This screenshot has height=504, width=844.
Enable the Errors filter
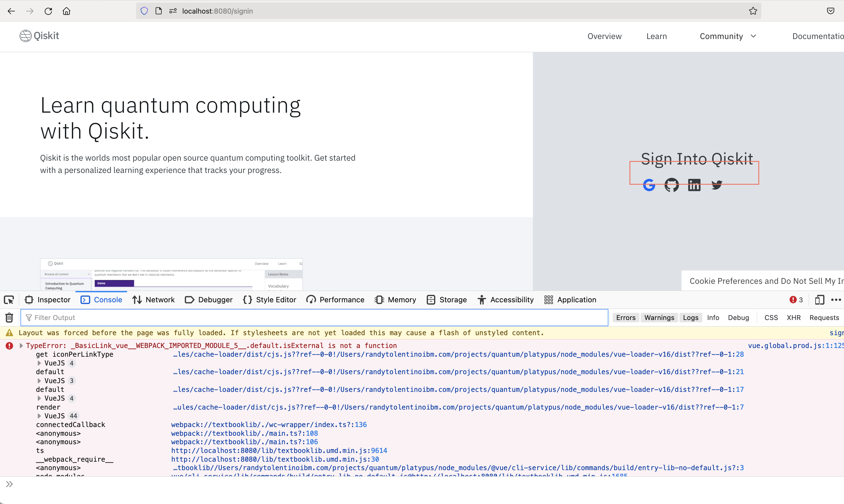[x=626, y=317]
